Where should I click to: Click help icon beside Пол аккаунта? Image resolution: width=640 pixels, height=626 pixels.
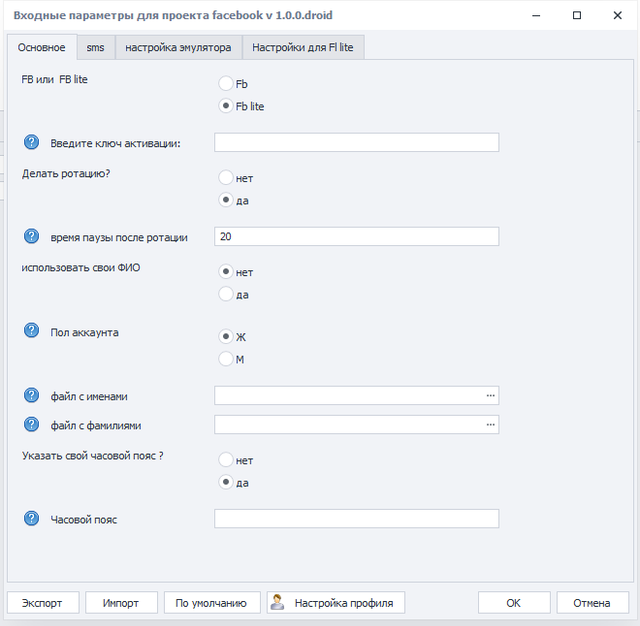point(31,330)
